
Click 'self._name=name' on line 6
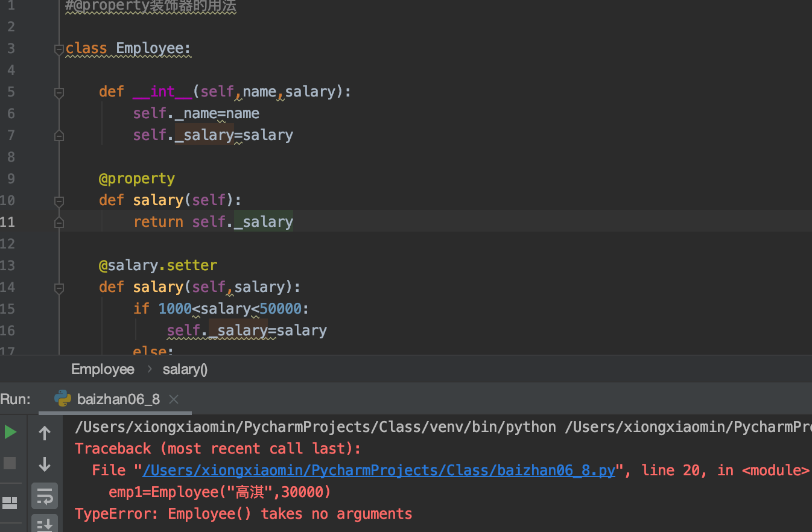[196, 113]
